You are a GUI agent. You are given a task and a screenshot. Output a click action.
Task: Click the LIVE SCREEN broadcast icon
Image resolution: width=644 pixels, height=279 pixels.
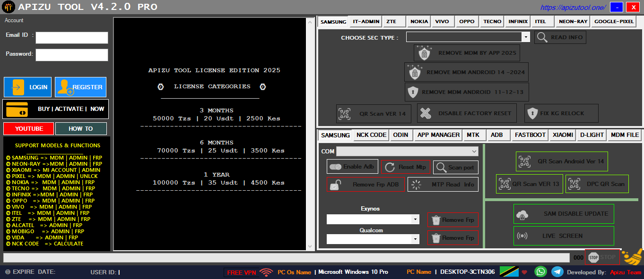click(x=523, y=236)
